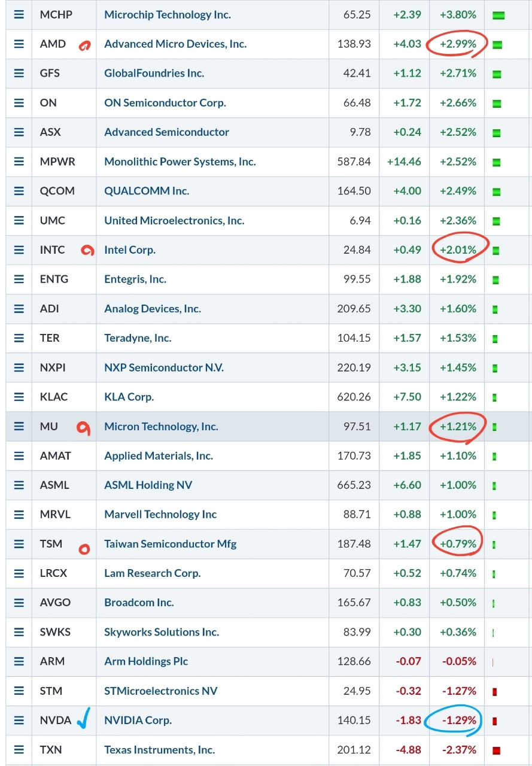This screenshot has width=532, height=766.
Task: Open Lam Research Corp. link
Action: click(x=153, y=573)
